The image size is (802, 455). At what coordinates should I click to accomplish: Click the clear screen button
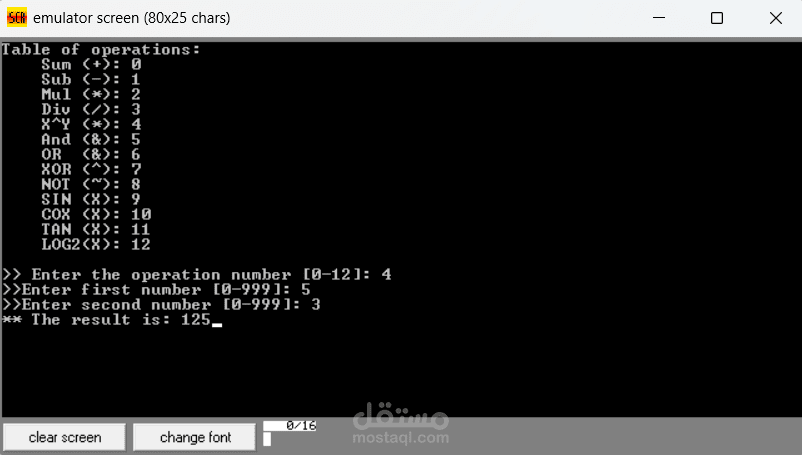click(x=64, y=437)
